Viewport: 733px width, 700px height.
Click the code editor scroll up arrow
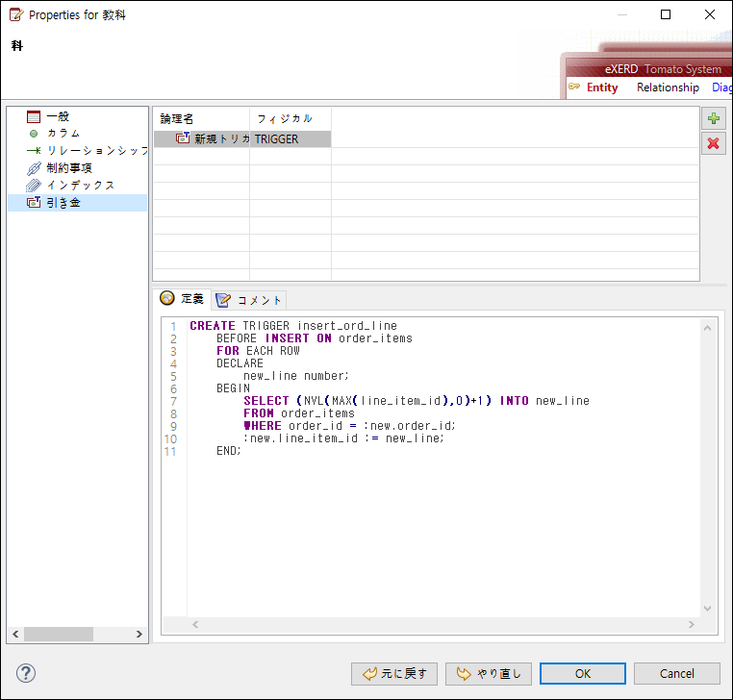[707, 328]
